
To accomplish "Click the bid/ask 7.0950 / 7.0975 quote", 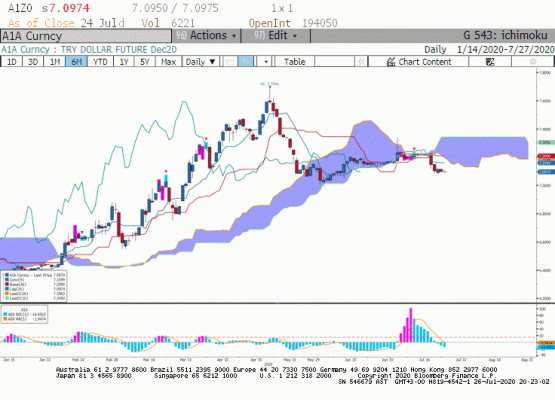I will [x=175, y=8].
